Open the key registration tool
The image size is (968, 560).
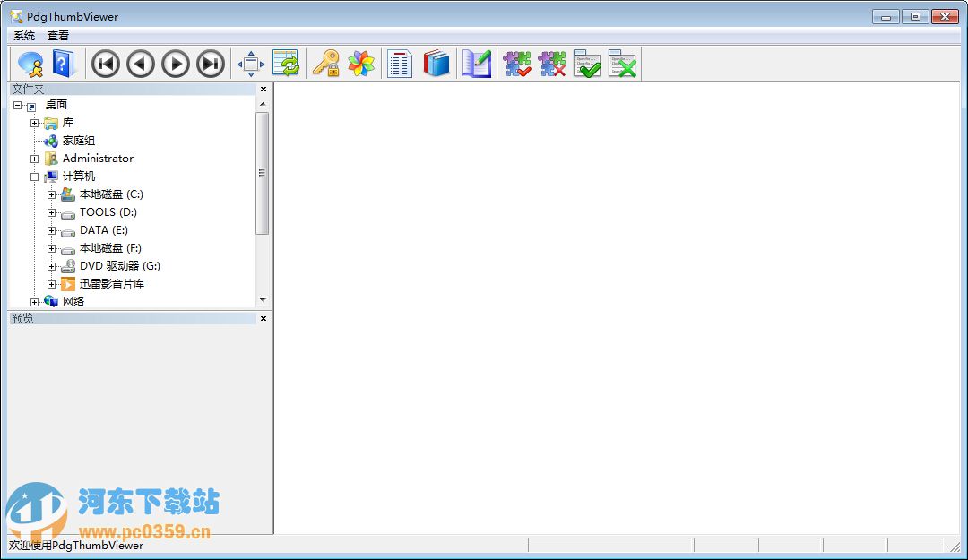click(324, 64)
